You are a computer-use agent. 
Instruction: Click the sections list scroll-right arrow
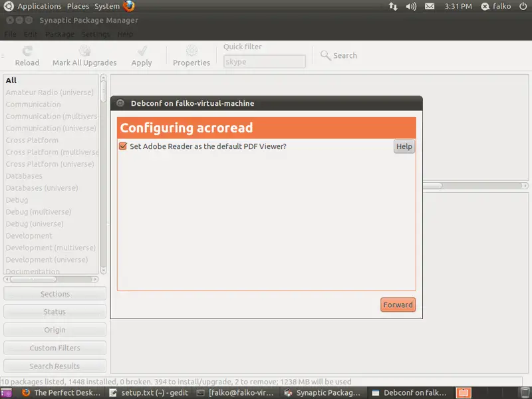coord(95,279)
